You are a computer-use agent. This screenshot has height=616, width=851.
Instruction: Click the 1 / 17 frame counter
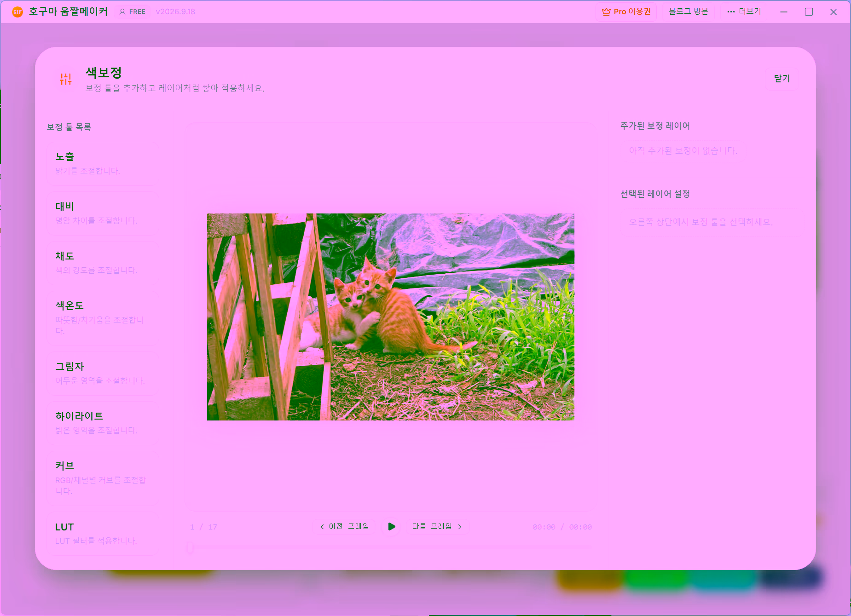pos(203,527)
